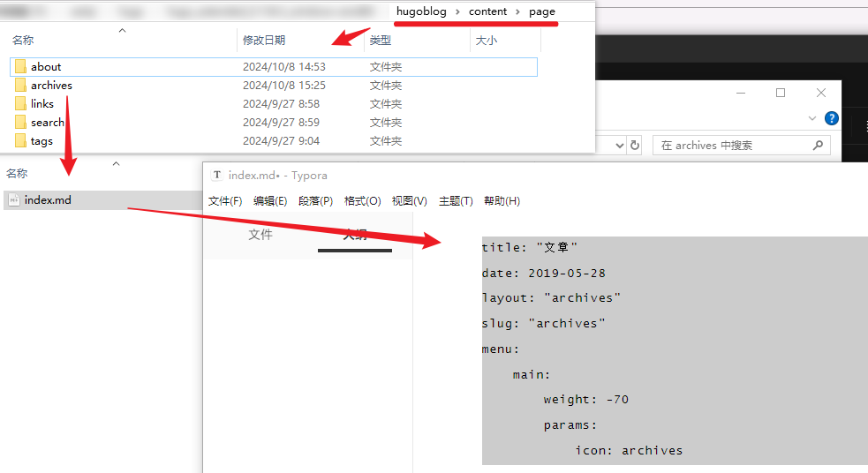
Task: Sort by 大小 column header
Action: [486, 41]
